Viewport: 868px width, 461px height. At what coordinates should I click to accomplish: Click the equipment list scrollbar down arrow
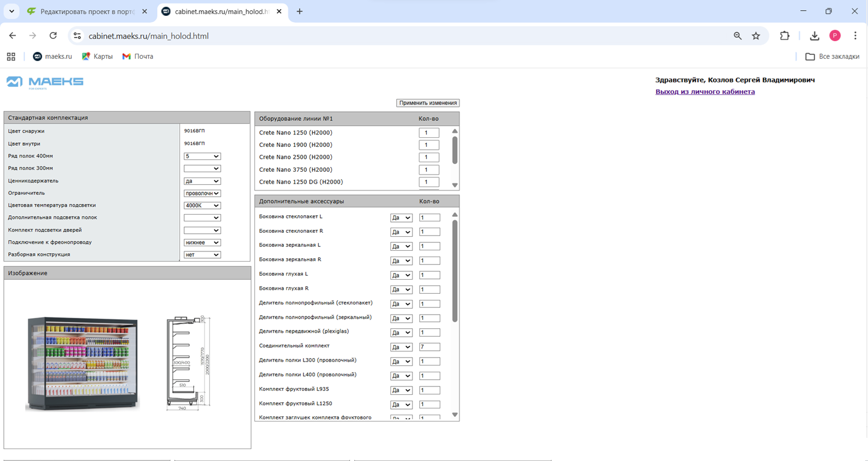454,185
